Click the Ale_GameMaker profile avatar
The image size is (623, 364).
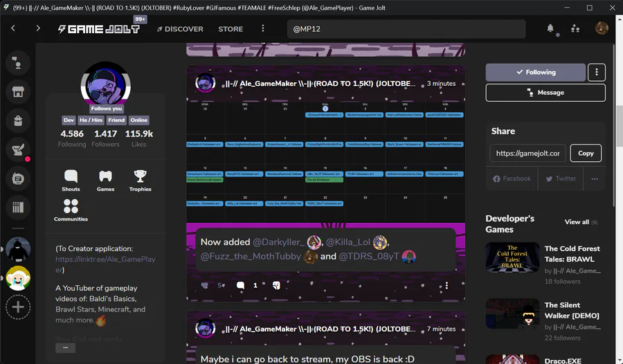(x=106, y=86)
